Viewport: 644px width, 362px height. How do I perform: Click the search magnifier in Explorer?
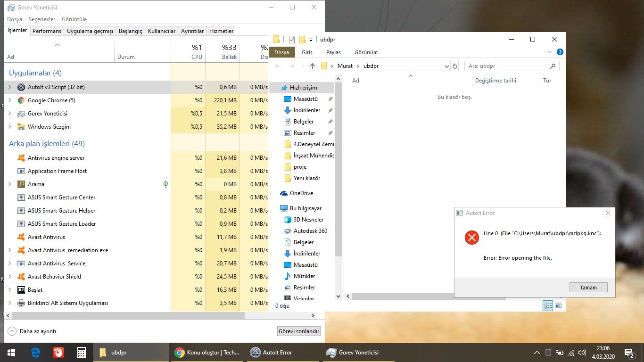[553, 66]
